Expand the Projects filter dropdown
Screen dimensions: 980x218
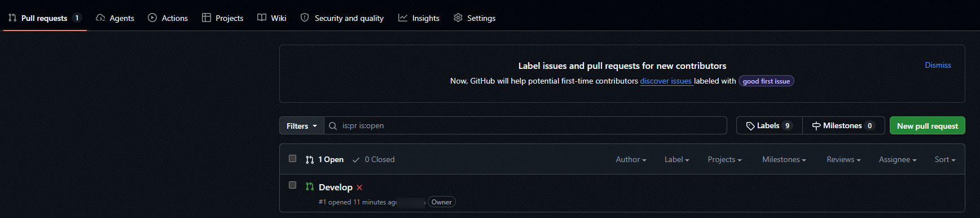(x=724, y=160)
